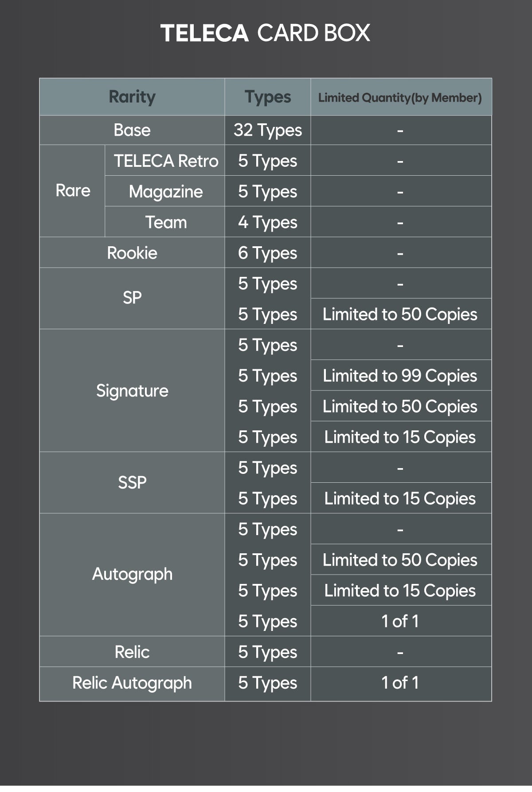Select the SSP rarity cell
Viewport: 532px width, 792px height.
tap(132, 483)
